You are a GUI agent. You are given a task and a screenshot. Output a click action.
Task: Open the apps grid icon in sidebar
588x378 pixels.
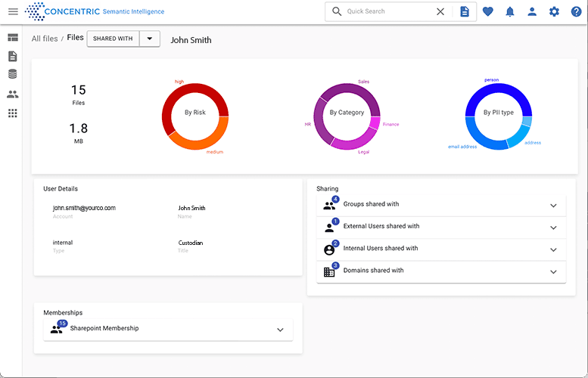pos(12,113)
